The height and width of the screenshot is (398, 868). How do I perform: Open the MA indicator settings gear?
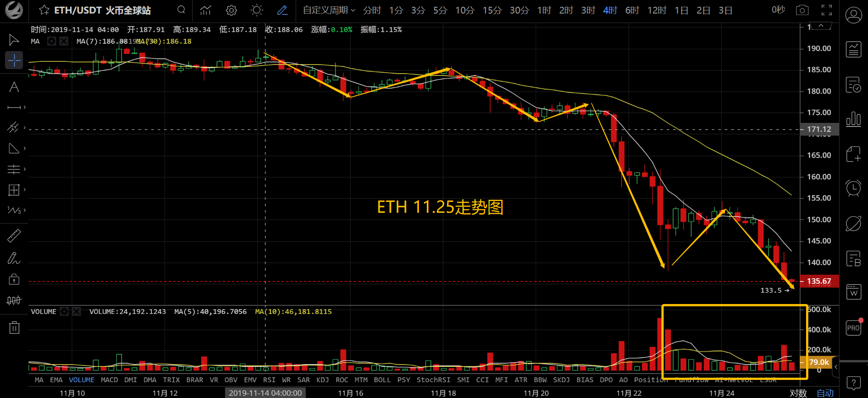(52, 41)
